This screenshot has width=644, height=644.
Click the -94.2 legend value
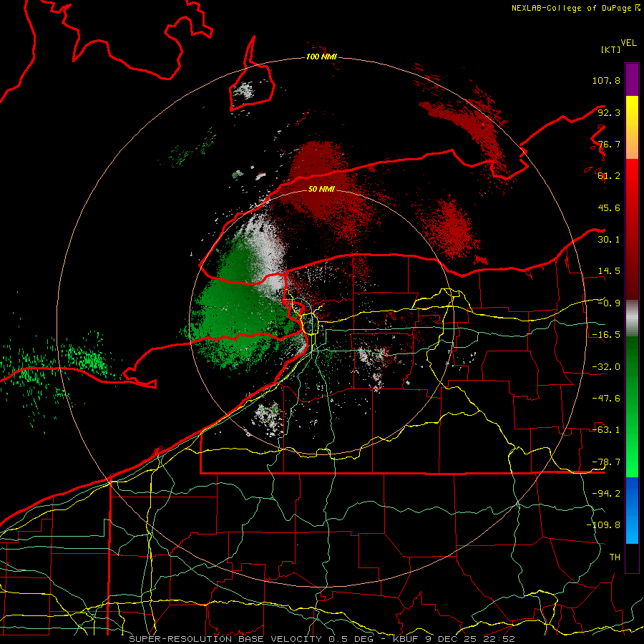coord(606,494)
